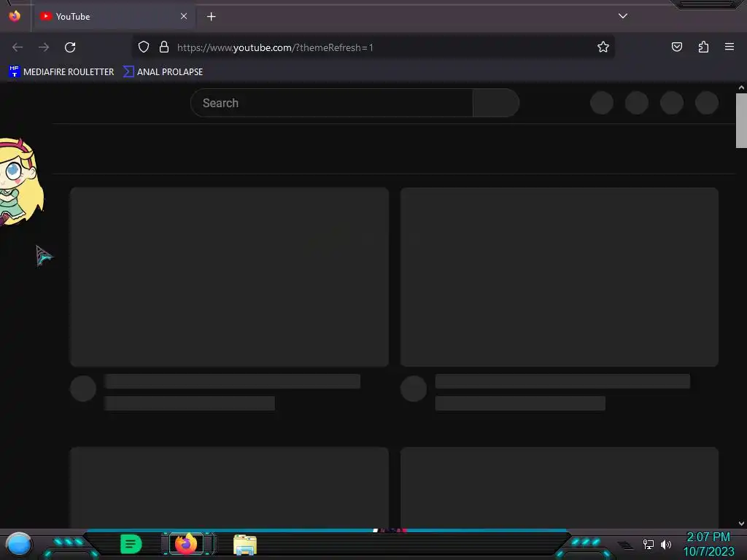
Task: Open network status tray icon
Action: [x=649, y=544]
